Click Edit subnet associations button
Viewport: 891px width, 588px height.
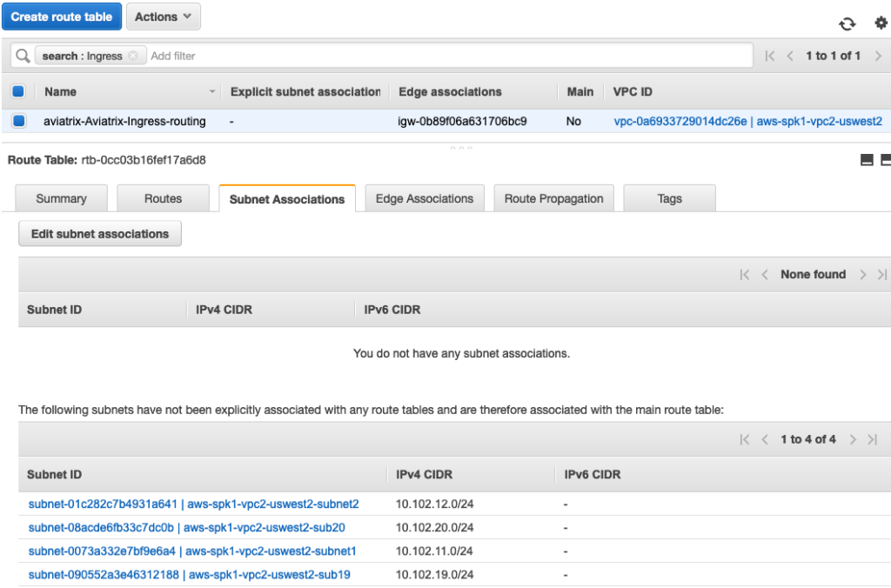coord(100,234)
